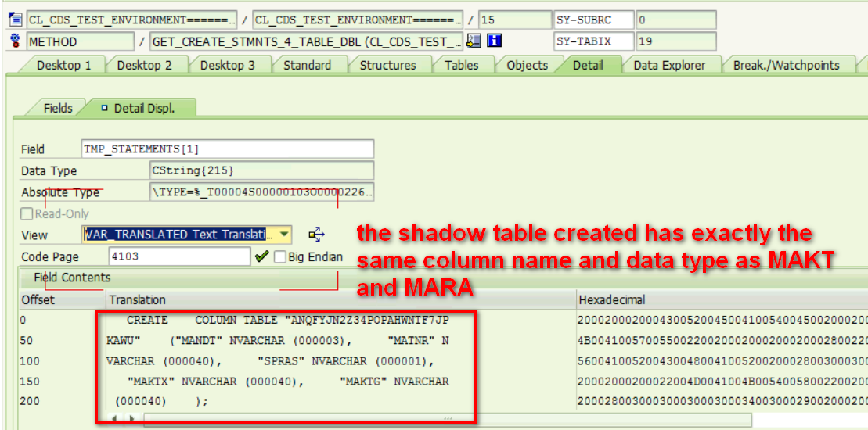This screenshot has width=868, height=430.
Task: Click the SY-SUBRC label field
Action: tap(593, 20)
